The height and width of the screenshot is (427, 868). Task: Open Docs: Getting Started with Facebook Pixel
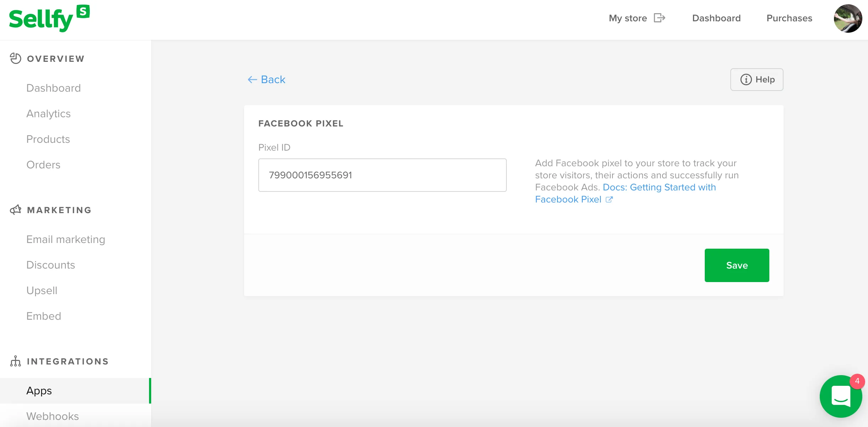click(625, 193)
